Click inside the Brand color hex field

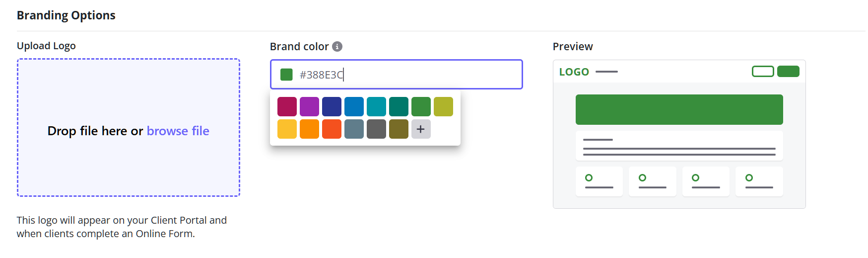point(422,75)
